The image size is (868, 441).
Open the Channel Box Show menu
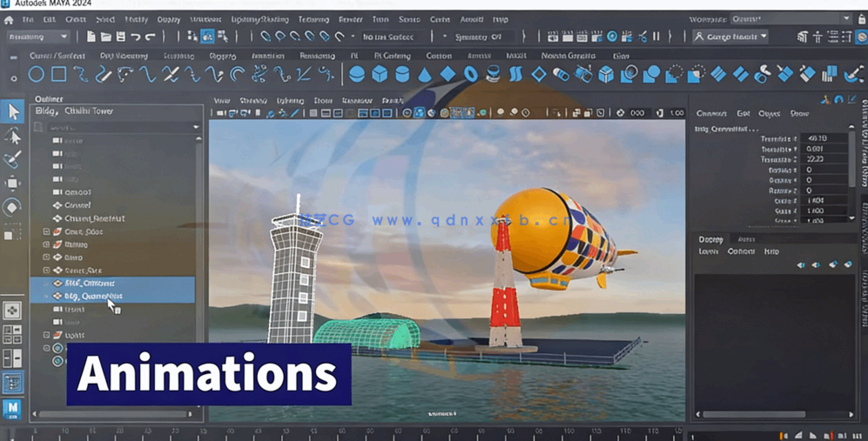pos(799,113)
